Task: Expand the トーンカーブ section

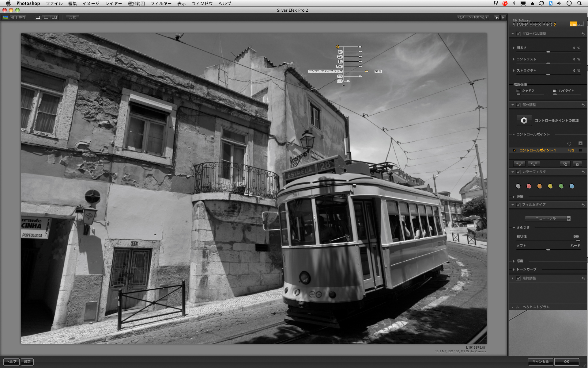Action: pos(514,269)
